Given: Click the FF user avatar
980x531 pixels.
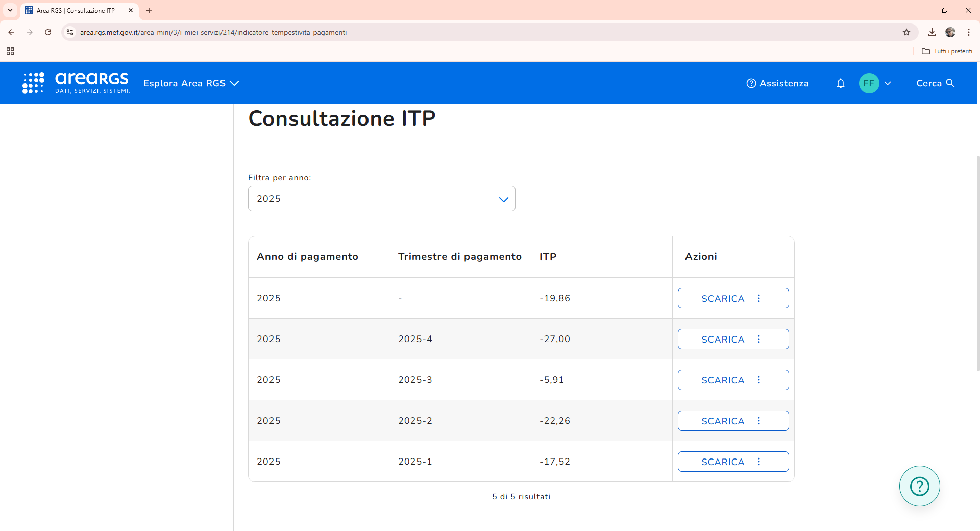Looking at the screenshot, I should pyautogui.click(x=869, y=83).
